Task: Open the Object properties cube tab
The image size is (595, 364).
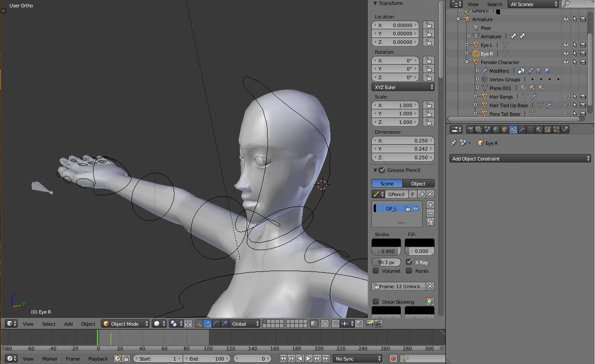Action: point(505,130)
